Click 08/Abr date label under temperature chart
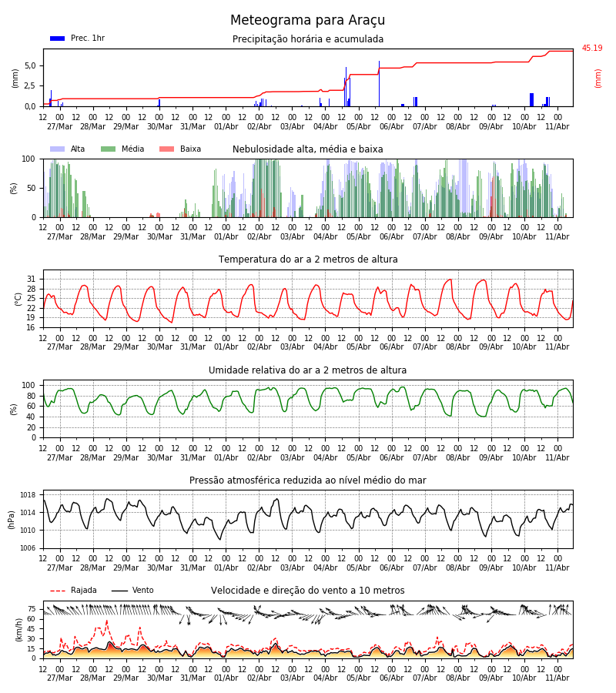This screenshot has height=693, width=616. (458, 346)
